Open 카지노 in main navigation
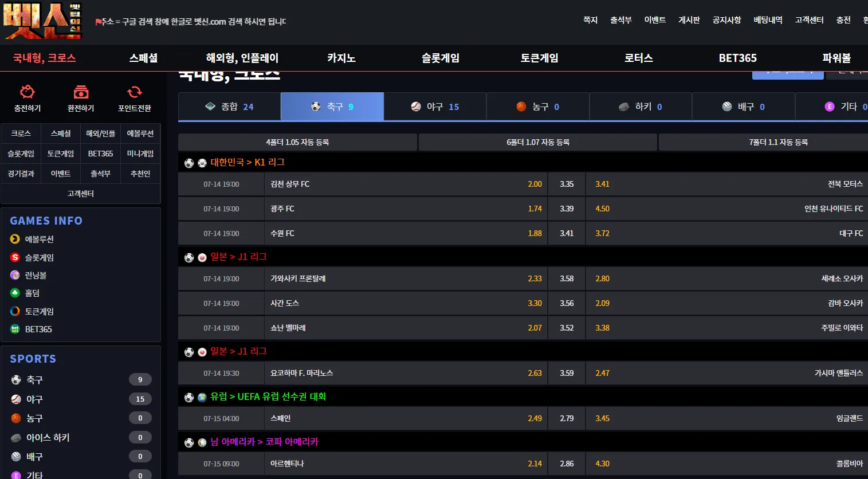 tap(341, 58)
